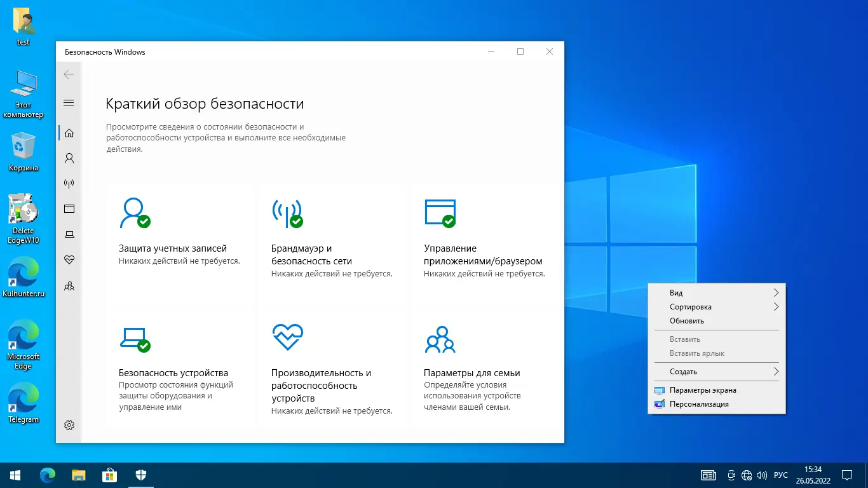This screenshot has height=488, width=868.
Task: Open 'Безопасность устройства' tile title
Action: tap(173, 373)
